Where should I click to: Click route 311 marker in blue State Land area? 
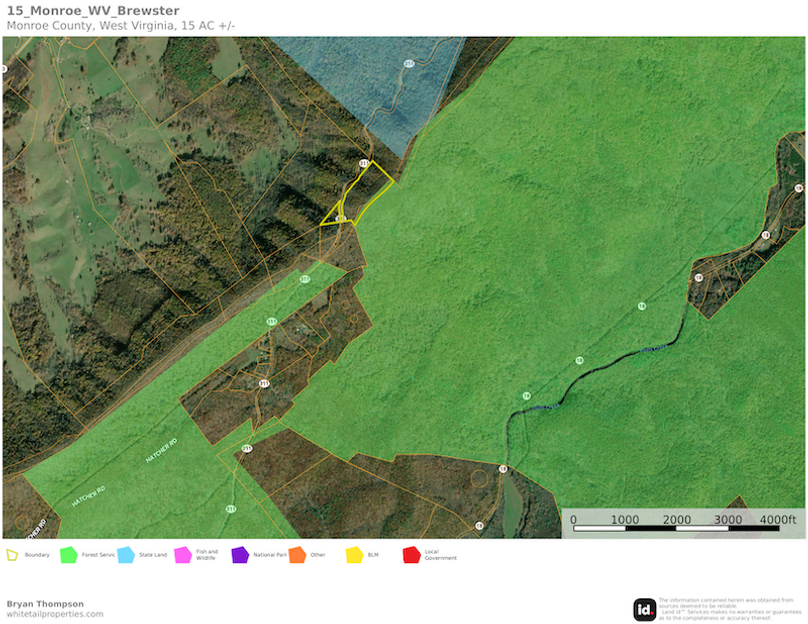409,63
